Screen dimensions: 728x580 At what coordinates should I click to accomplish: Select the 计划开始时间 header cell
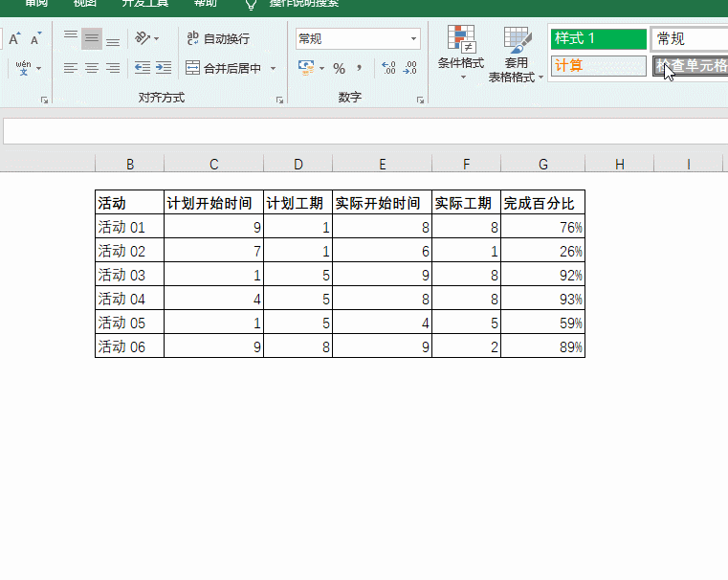[213, 203]
